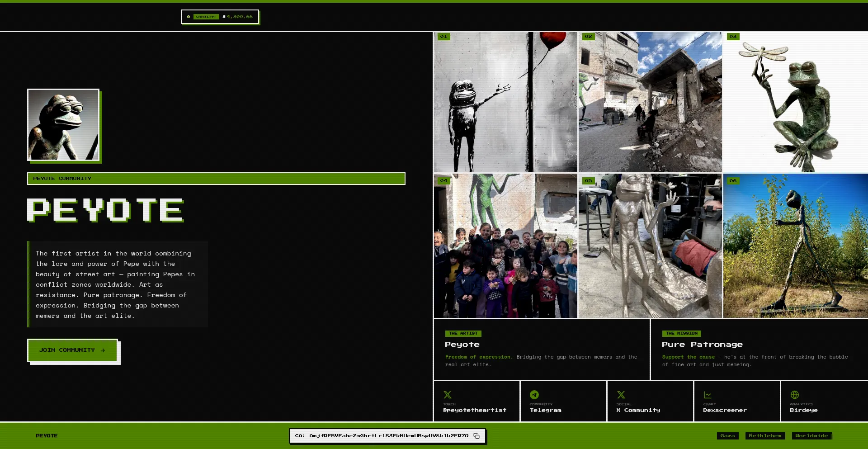Click the 'THE MISSION' green label
The height and width of the screenshot is (449, 868).
(x=681, y=334)
